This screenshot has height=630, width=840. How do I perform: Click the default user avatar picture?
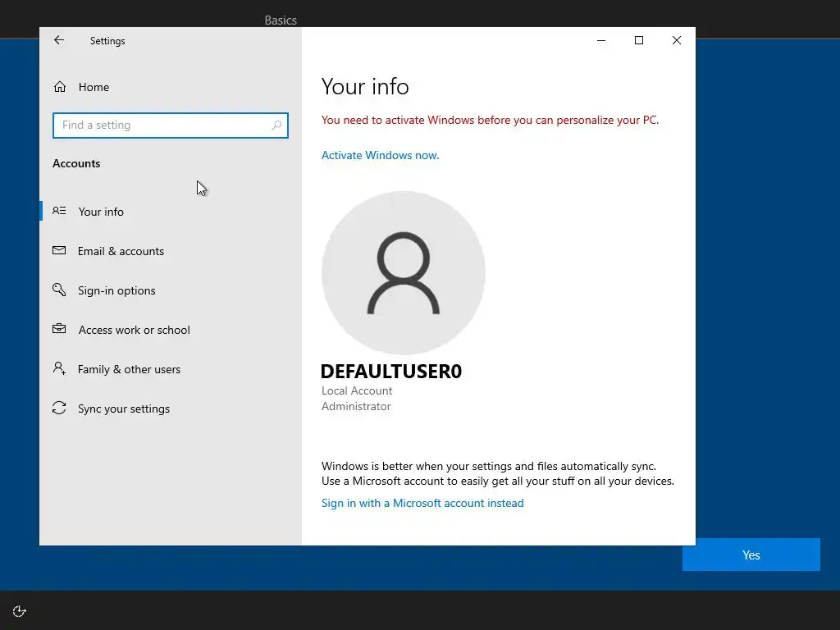coord(404,272)
